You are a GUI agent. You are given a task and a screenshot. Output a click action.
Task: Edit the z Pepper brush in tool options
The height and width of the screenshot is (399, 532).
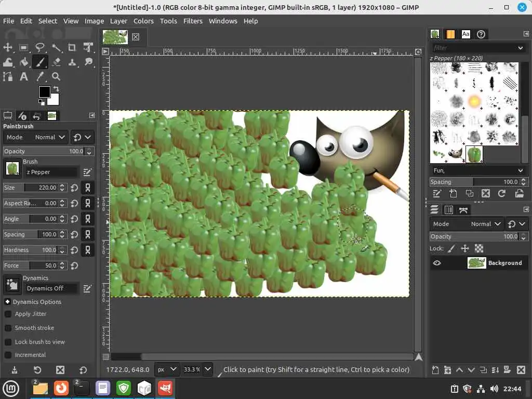point(87,172)
